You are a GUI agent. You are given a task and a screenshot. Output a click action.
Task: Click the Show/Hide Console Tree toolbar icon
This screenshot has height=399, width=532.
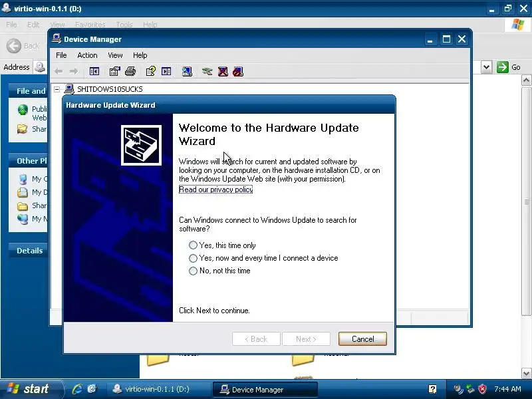point(94,71)
